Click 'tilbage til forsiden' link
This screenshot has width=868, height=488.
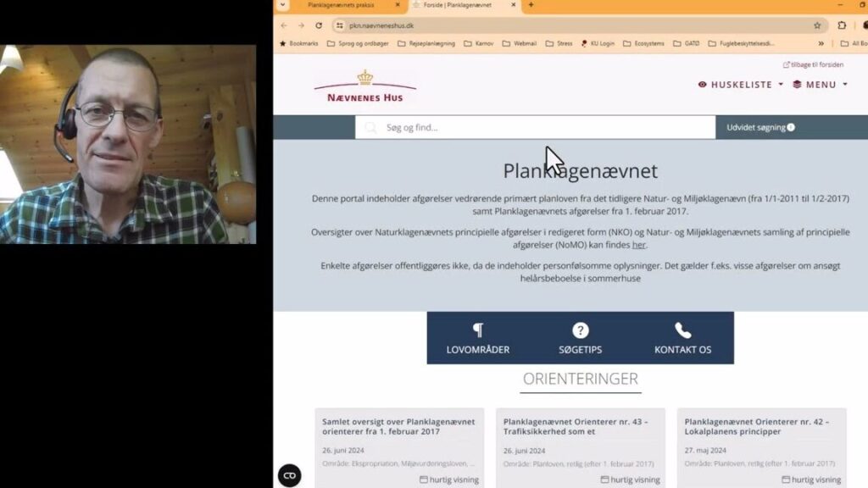[x=813, y=64]
